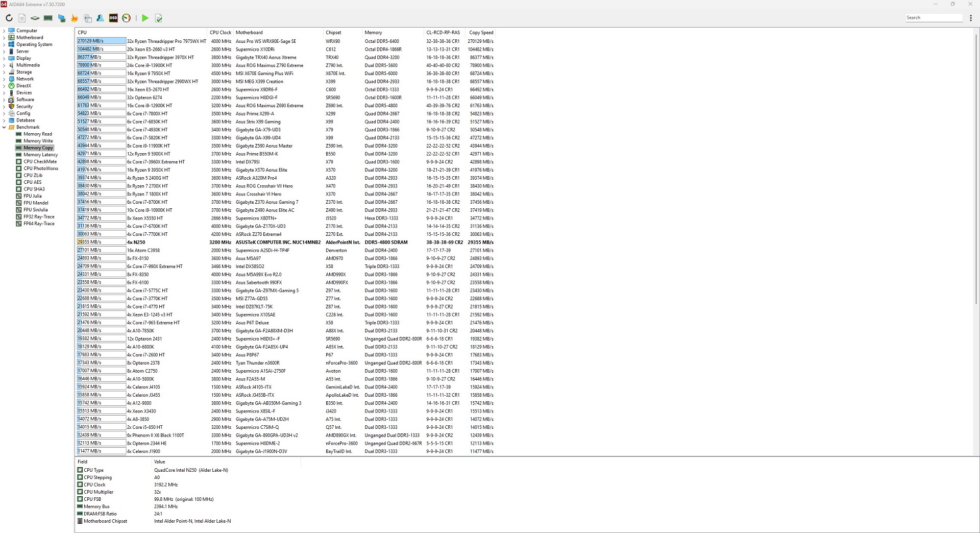Viewport: 980px width, 533px height.
Task: Open the Memory Latency benchmark
Action: (41, 155)
